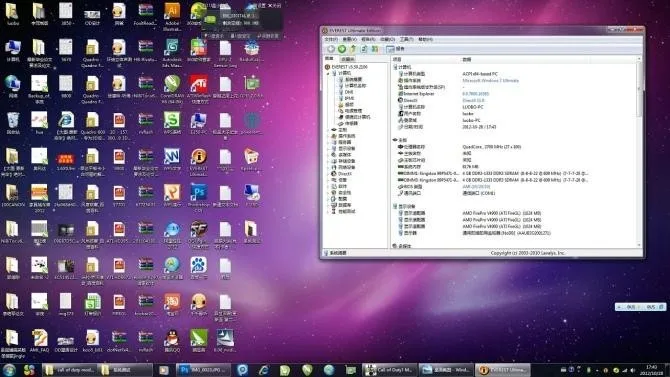The height and width of the screenshot is (377, 670).
Task: Select 系统概要 in the EVEREST tree
Action: [x=350, y=80]
